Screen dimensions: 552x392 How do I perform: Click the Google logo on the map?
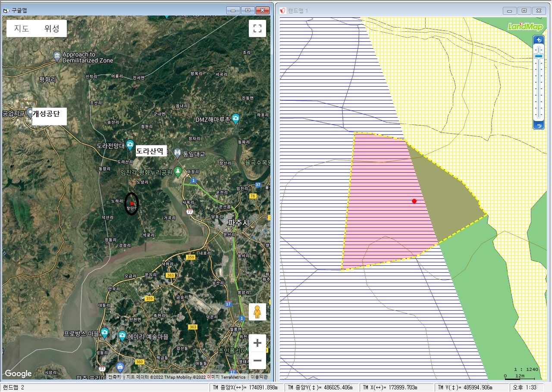[18, 373]
